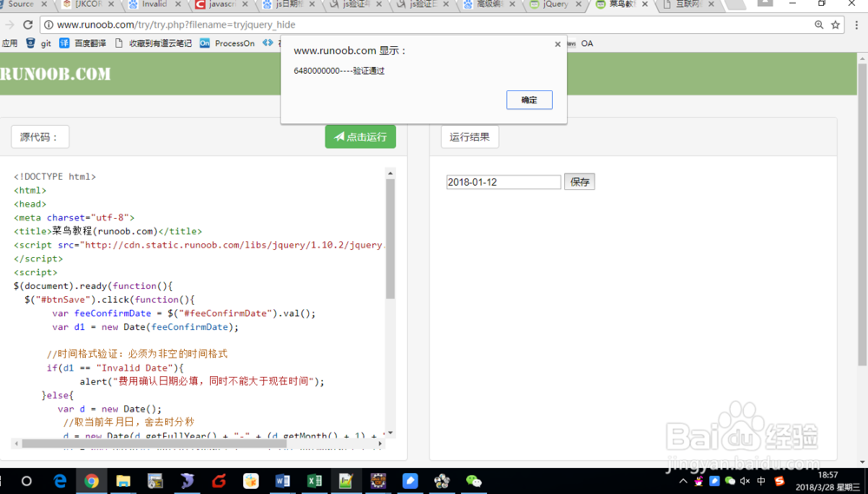The image size is (868, 494).
Task: Click the code editor scroll down arrow
Action: coord(391,433)
